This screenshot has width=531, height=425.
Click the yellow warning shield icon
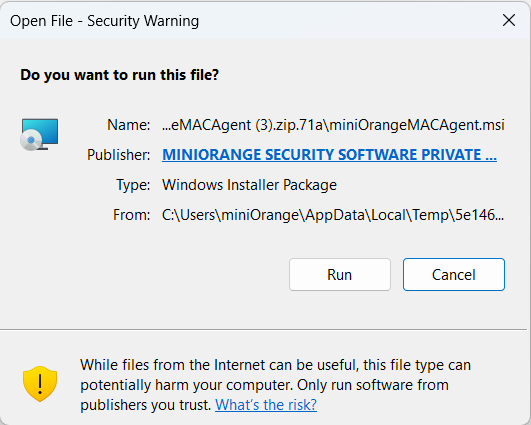40,384
